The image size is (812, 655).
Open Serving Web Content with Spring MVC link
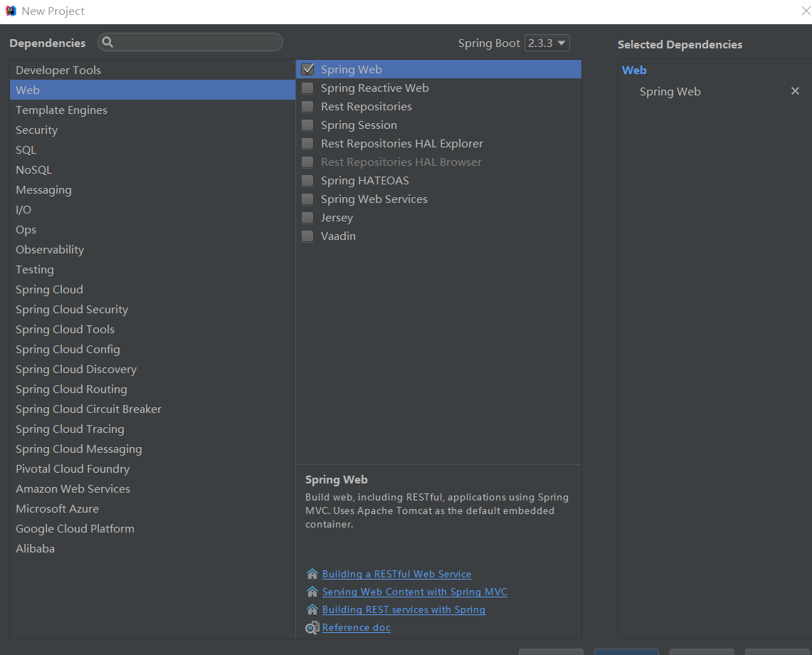click(415, 591)
